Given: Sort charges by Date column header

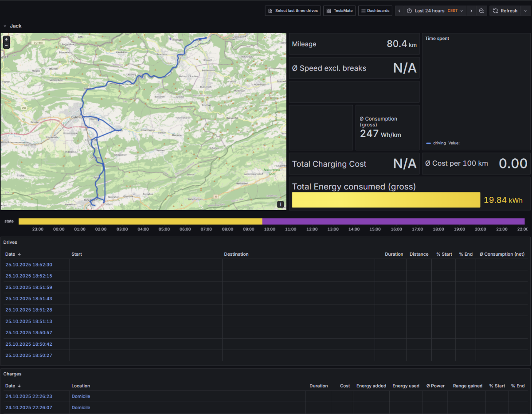Looking at the screenshot, I should 10,386.
